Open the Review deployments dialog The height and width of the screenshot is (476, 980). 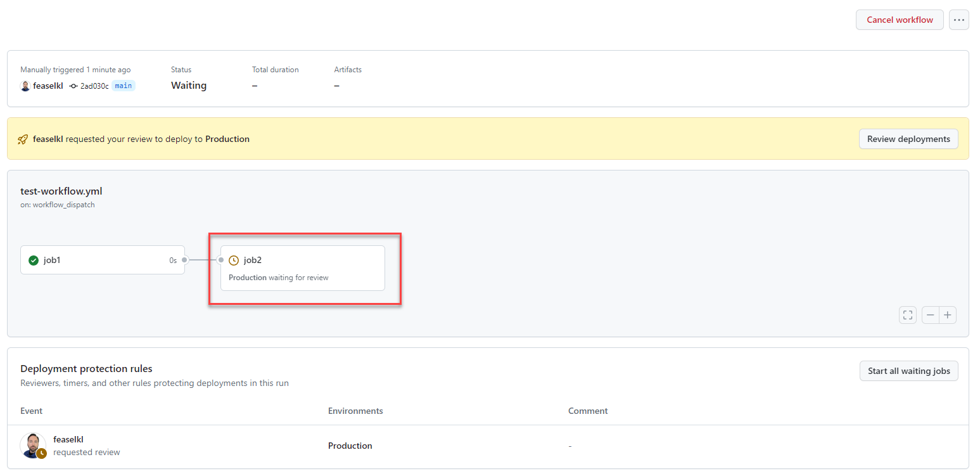pyautogui.click(x=908, y=139)
